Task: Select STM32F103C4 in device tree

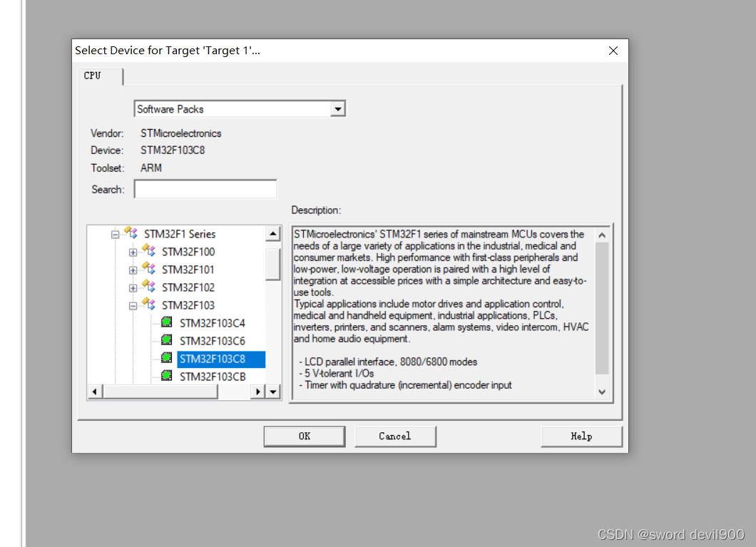Action: [x=213, y=323]
